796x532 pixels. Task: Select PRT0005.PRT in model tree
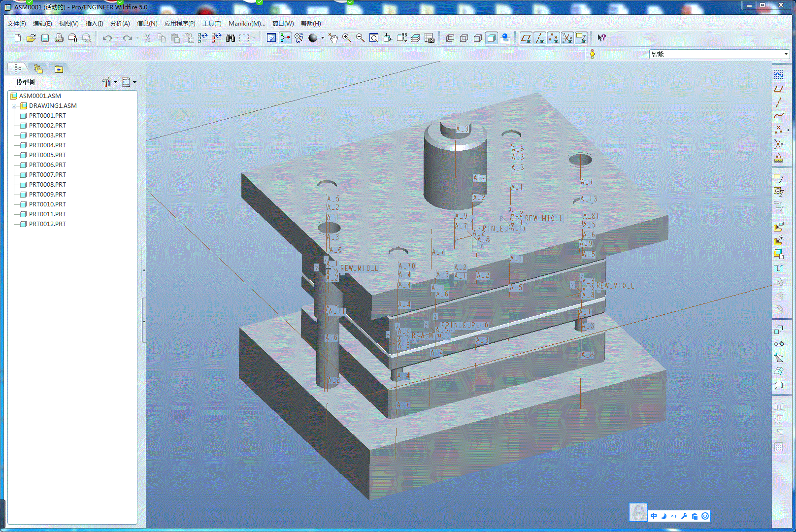(47, 155)
